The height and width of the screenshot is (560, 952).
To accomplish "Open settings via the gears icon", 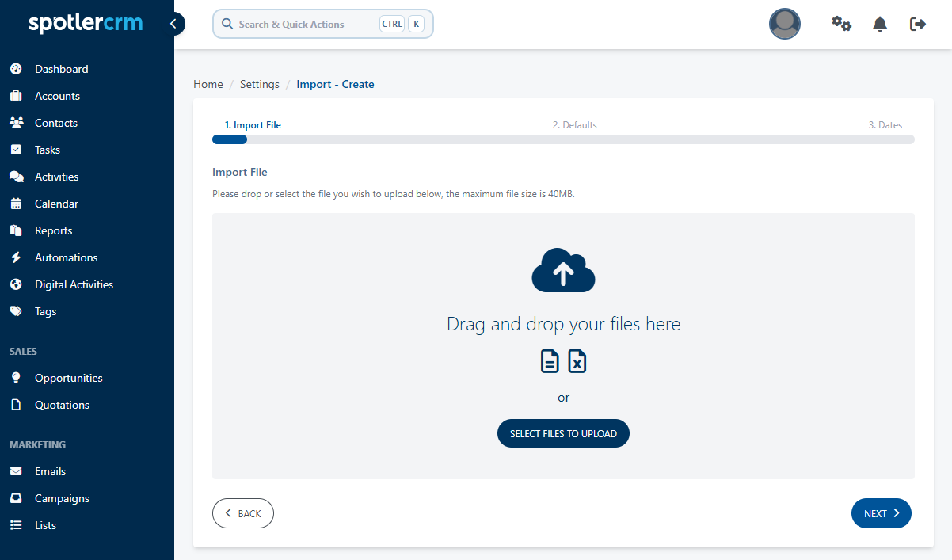I will 841,24.
